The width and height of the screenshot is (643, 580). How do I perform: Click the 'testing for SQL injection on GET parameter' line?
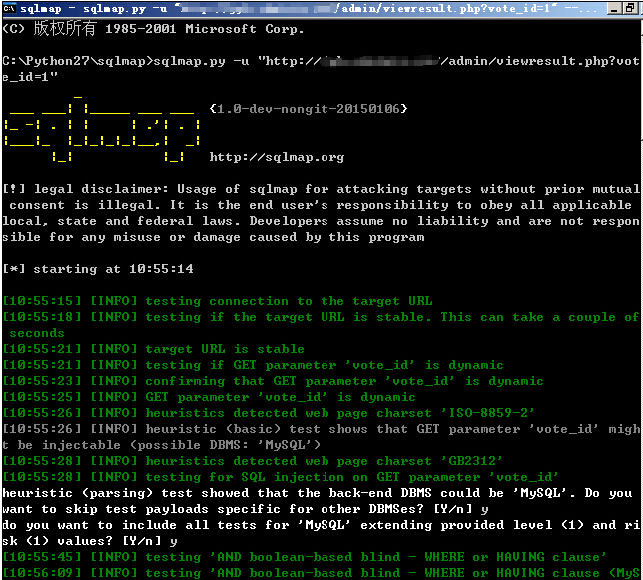pos(281,477)
